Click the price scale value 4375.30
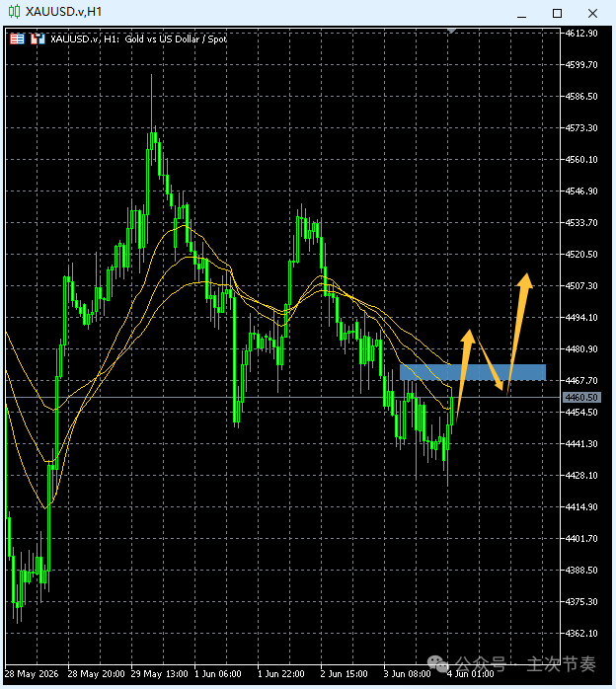The image size is (616, 689). pos(581,602)
